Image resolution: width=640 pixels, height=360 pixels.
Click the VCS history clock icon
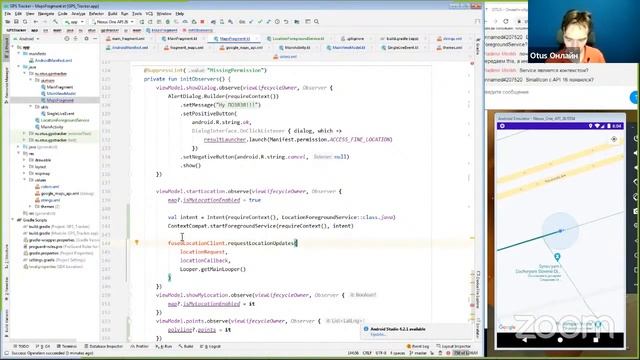pos(277,22)
